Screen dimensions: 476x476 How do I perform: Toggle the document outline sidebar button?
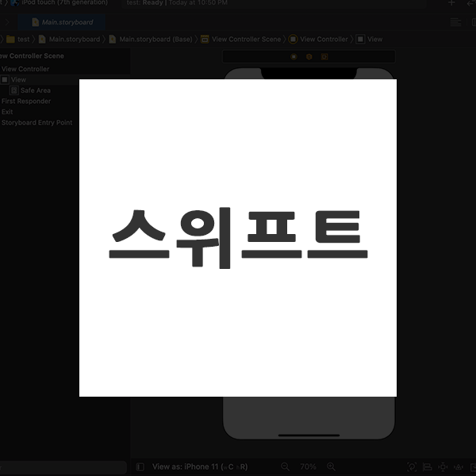click(x=140, y=466)
